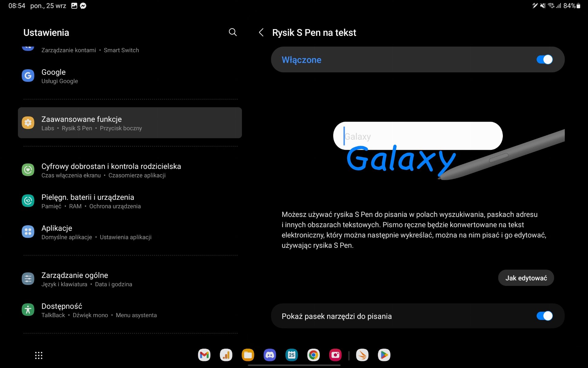Viewport: 588px width, 368px height.
Task: Tap the date pon., 25 wrz
Action: [x=48, y=6]
